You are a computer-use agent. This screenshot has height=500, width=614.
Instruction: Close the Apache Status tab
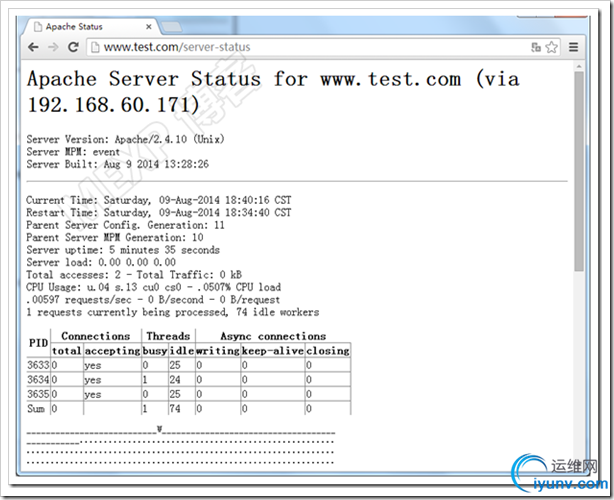pos(148,27)
